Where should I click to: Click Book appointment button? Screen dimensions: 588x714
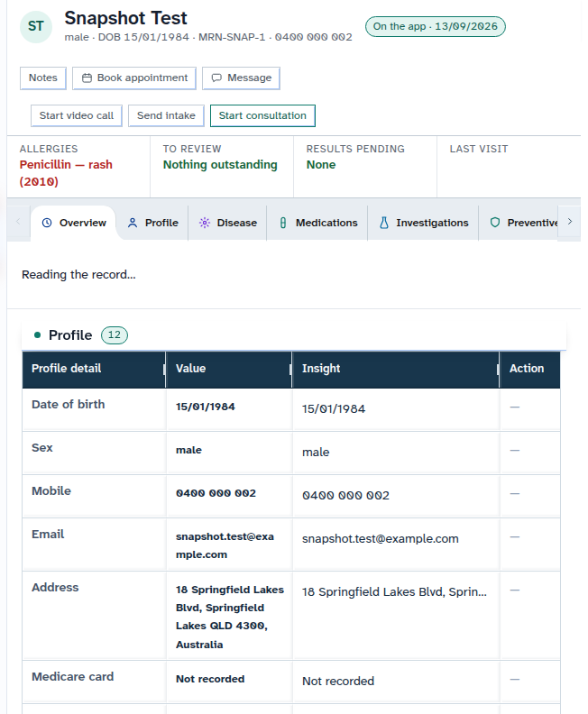(x=134, y=78)
